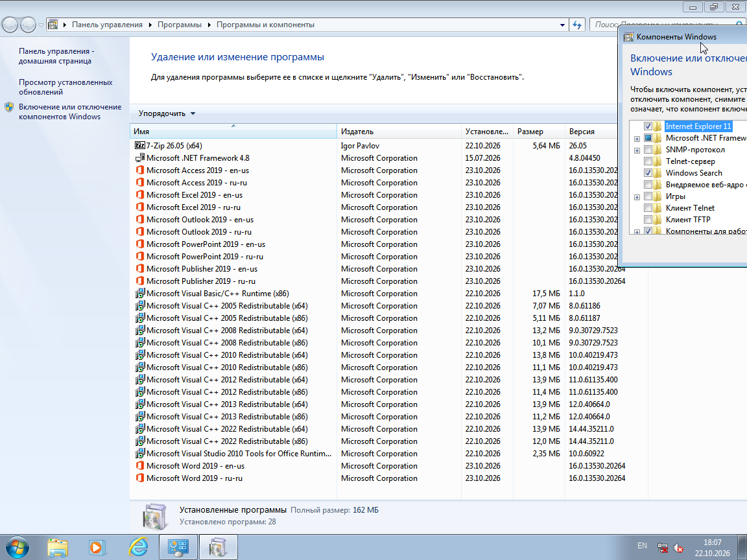The height and width of the screenshot is (560, 747).
Task: Click the Visual C++ 2005 Redistributable (x64) icon
Action: point(139,306)
